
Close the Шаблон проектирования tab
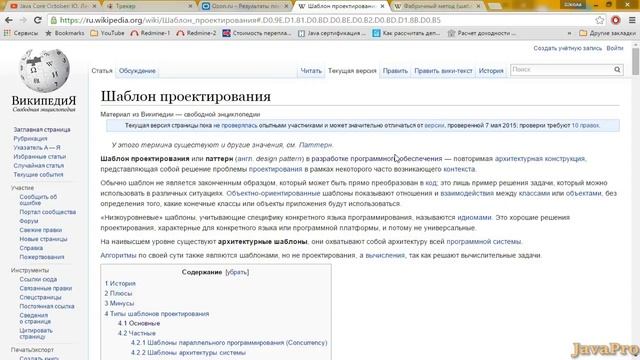coord(382,6)
